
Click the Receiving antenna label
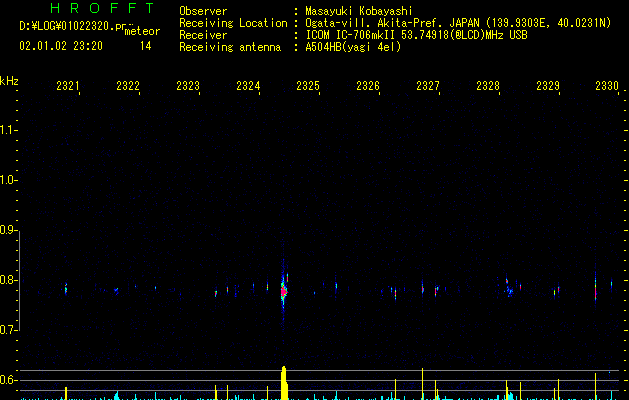pos(230,47)
